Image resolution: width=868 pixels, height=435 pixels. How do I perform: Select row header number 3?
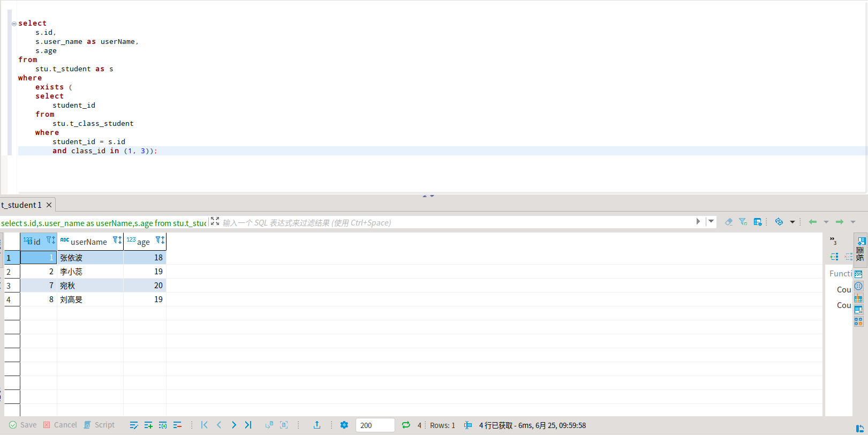tap(12, 286)
